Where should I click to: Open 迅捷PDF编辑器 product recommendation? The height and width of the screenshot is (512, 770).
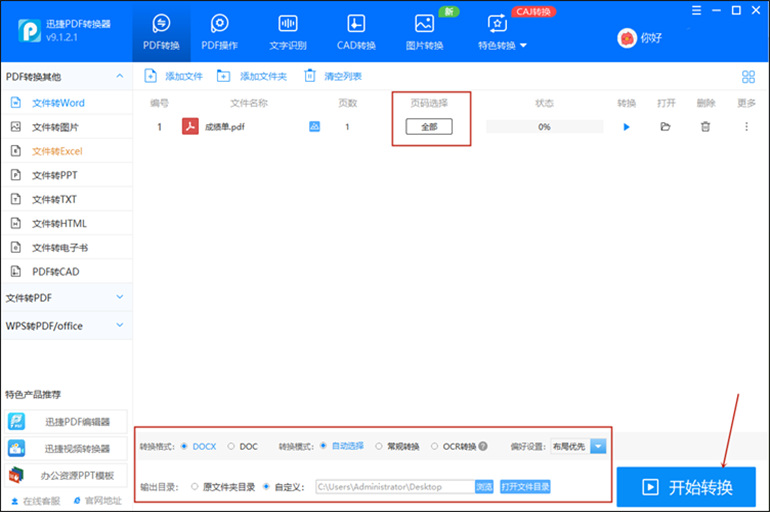[x=66, y=422]
